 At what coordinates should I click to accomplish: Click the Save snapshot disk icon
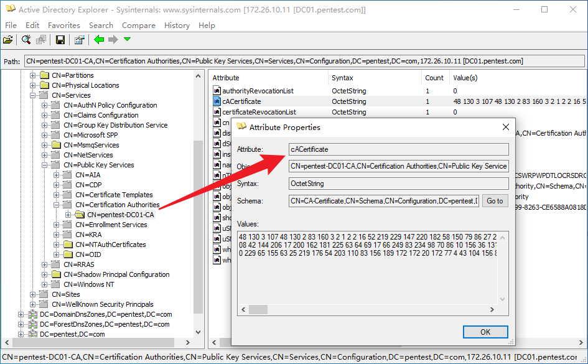coord(60,39)
